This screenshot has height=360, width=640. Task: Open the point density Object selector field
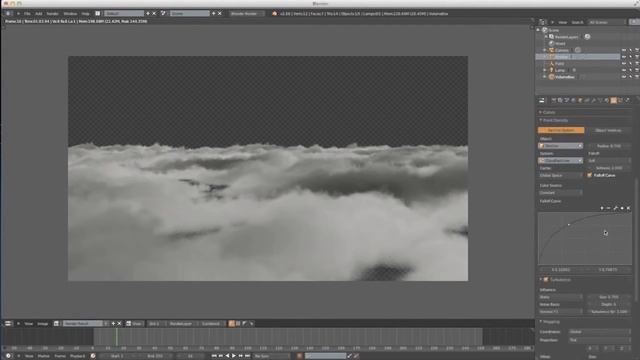(x=560, y=146)
